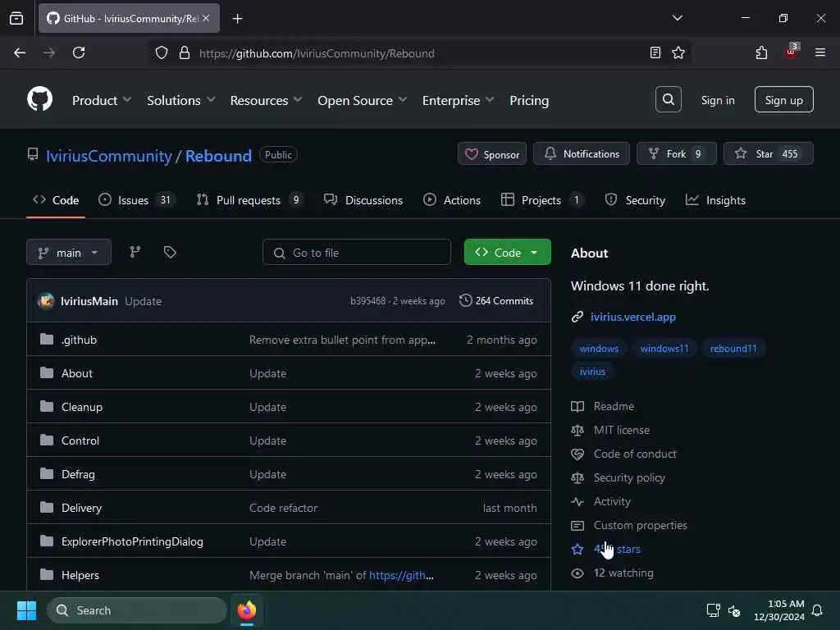Open the browser extensions puzzle icon
The image size is (840, 630).
pyautogui.click(x=761, y=52)
